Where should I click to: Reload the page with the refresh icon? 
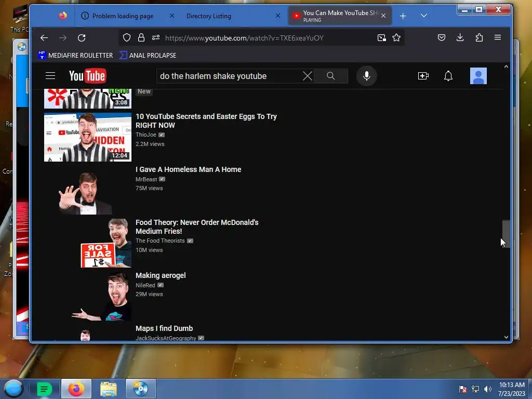coord(82,37)
